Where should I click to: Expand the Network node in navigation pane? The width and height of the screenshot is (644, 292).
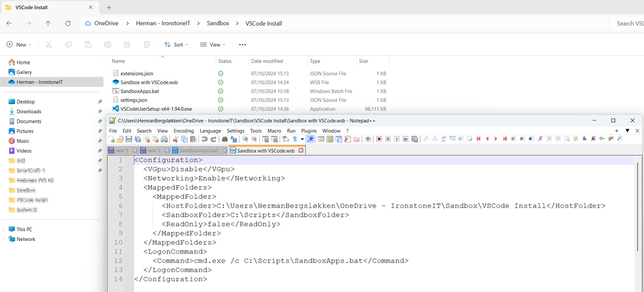[3, 239]
